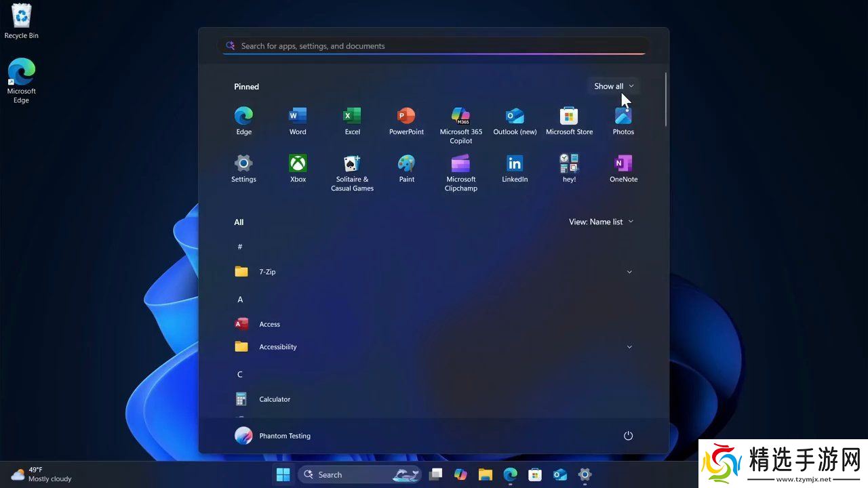The image size is (868, 488).
Task: Click the Start menu search box
Action: pos(434,46)
